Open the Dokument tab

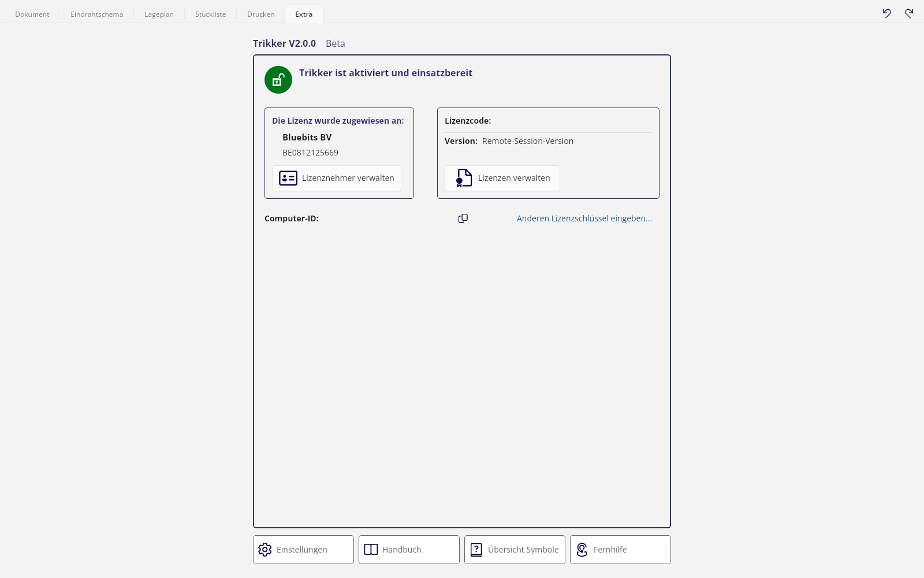pyautogui.click(x=32, y=14)
